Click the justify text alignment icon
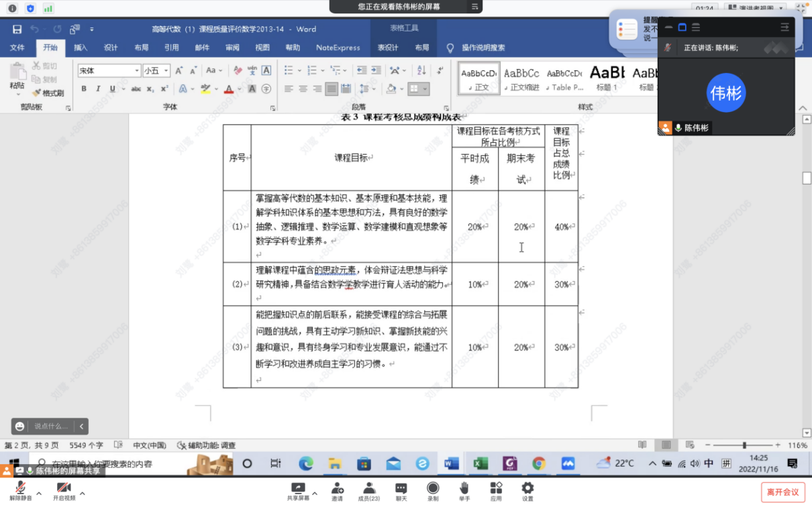This screenshot has width=812, height=507. point(332,89)
